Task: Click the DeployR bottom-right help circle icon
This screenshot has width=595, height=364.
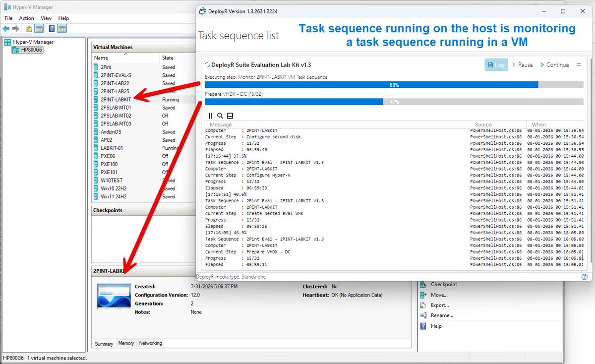Action: 584,277
